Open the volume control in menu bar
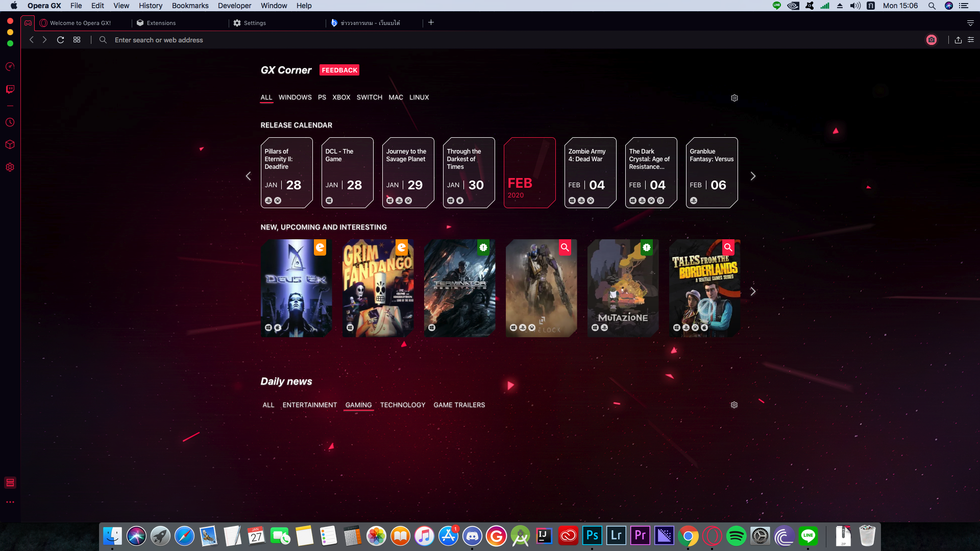This screenshot has width=980, height=551. coord(855,6)
